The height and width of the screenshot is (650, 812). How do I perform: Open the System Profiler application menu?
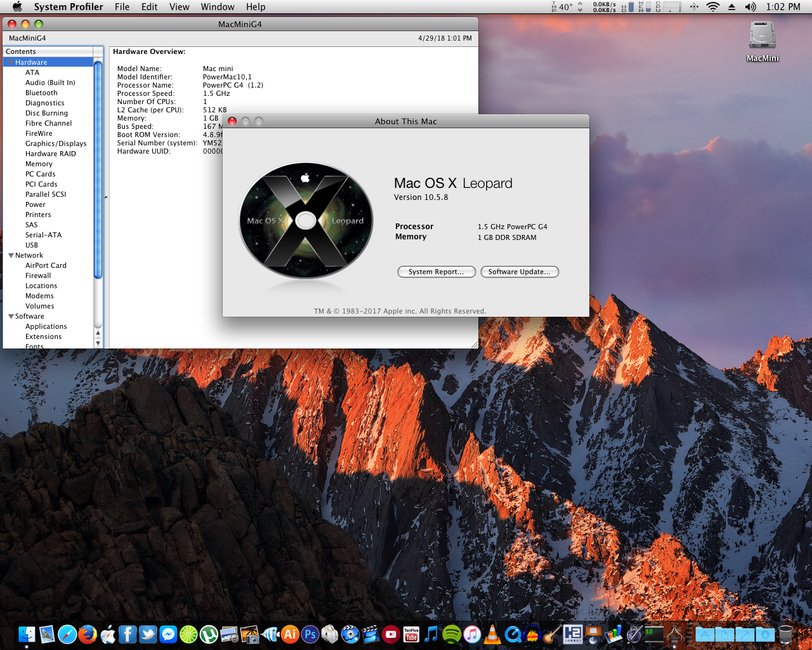tap(69, 7)
